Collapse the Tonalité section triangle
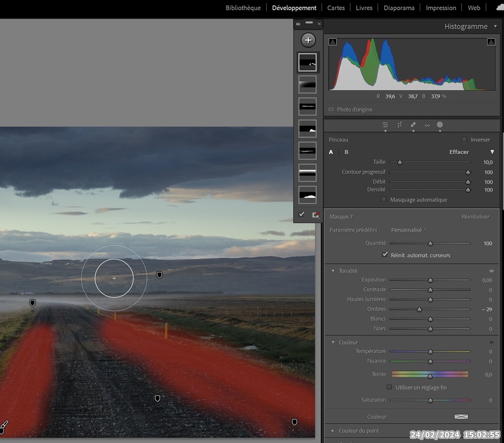Viewport: 504px width, 443px height. click(x=333, y=271)
